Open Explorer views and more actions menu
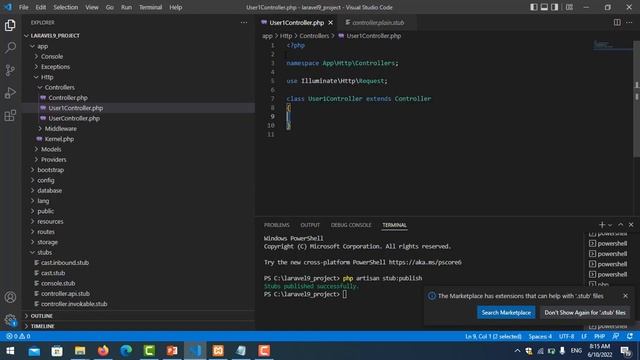The height and width of the screenshot is (360, 640). tap(244, 22)
